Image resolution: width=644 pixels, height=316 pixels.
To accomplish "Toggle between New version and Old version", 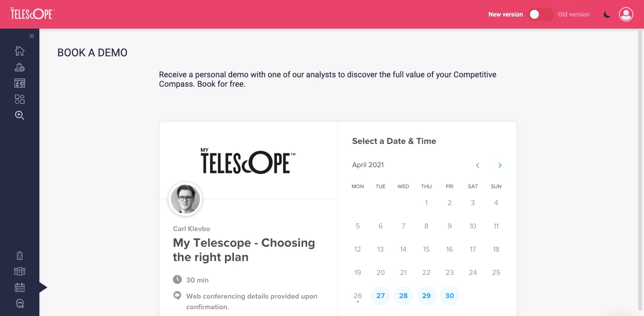I will click(540, 14).
